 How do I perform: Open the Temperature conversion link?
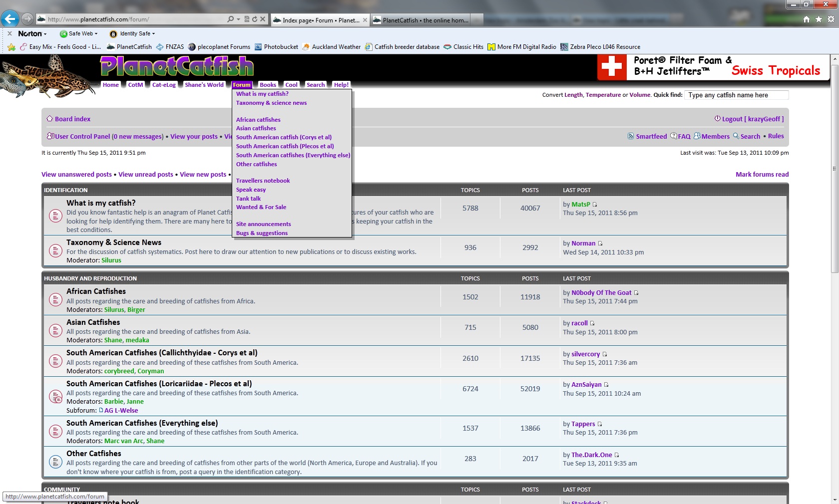pos(603,95)
